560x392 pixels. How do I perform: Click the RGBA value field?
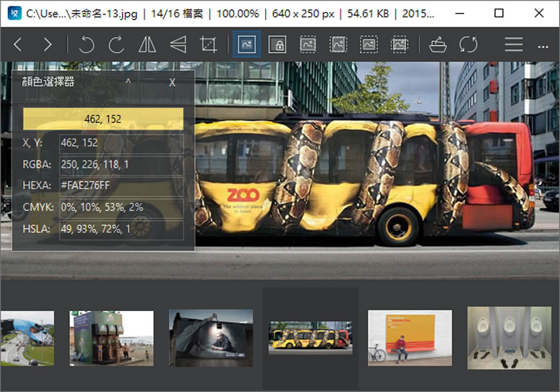coord(121,165)
